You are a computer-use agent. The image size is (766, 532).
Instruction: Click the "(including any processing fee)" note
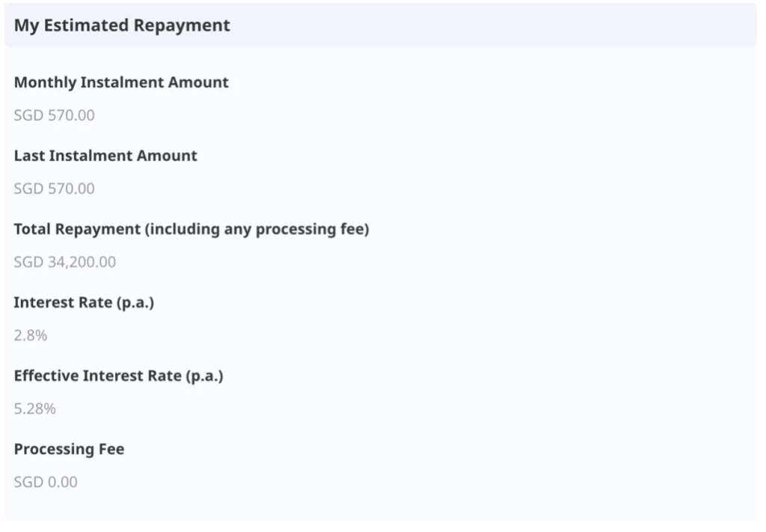tap(257, 229)
